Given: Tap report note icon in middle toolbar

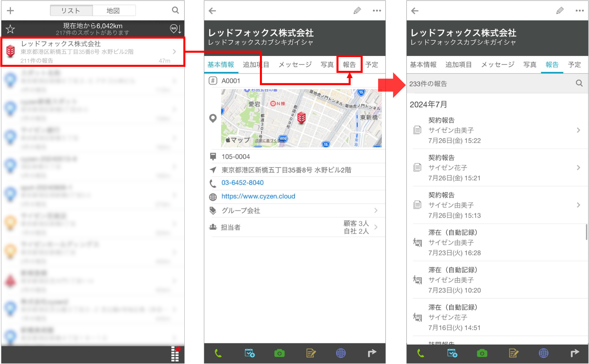Looking at the screenshot, I should pos(311,353).
